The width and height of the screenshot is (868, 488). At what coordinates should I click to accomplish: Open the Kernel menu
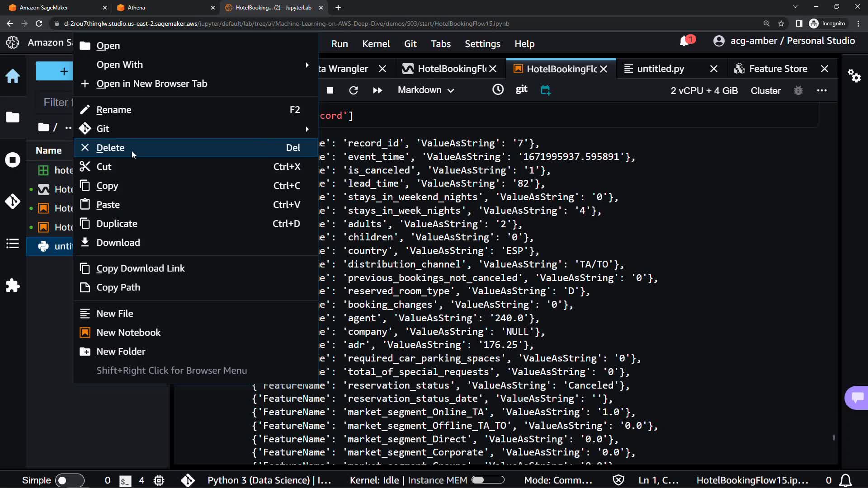[376, 44]
